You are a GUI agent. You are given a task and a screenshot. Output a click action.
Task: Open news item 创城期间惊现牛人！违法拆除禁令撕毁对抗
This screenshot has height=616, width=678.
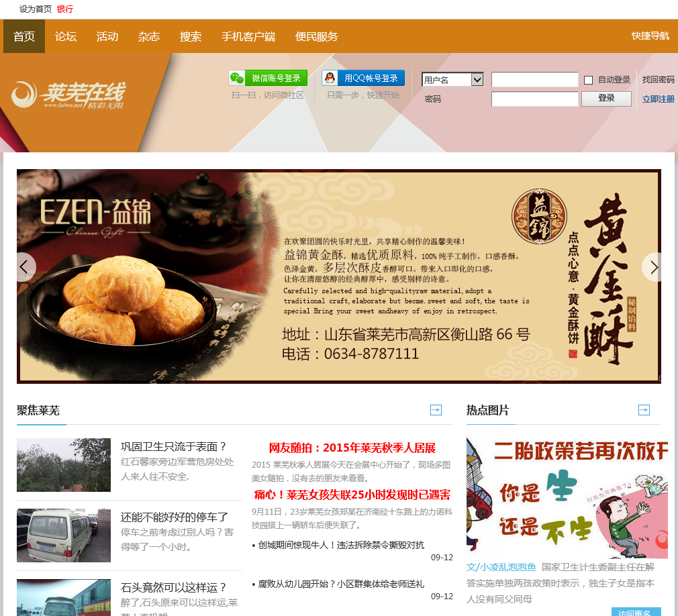pos(341,545)
